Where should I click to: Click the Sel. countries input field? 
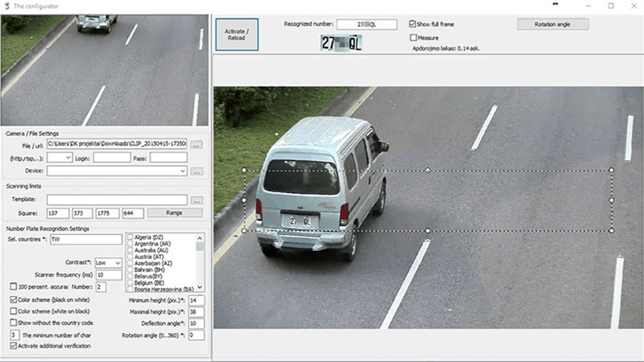[85, 240]
